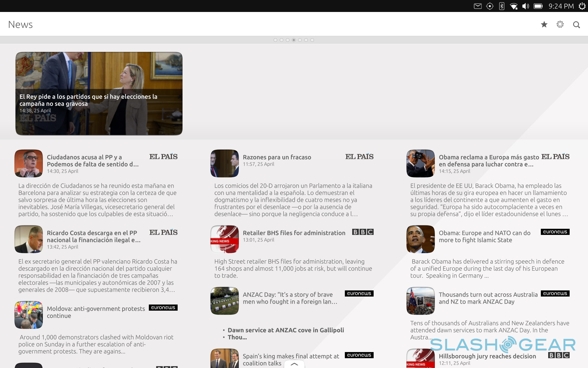The width and height of the screenshot is (588, 368).
Task: Select the first page indicator dot
Action: pos(275,40)
